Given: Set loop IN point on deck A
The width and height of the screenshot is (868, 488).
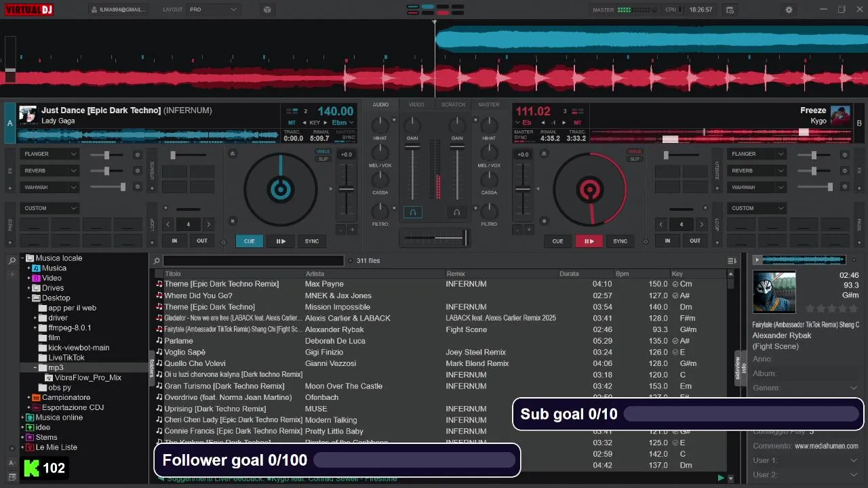Looking at the screenshot, I should coord(174,241).
